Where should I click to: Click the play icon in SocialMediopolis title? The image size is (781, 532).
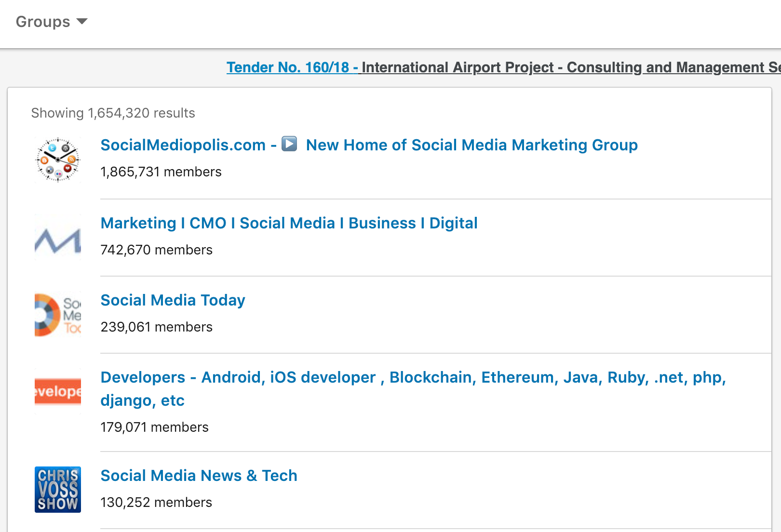pyautogui.click(x=289, y=144)
